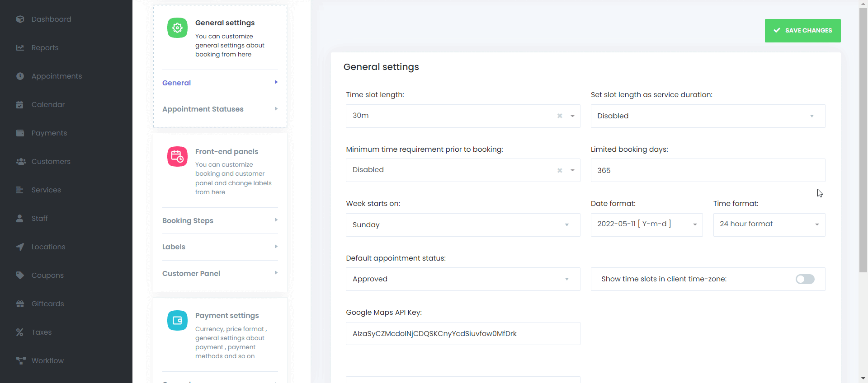The width and height of the screenshot is (868, 383).
Task: Open the Calendar menu item
Action: [x=48, y=104]
